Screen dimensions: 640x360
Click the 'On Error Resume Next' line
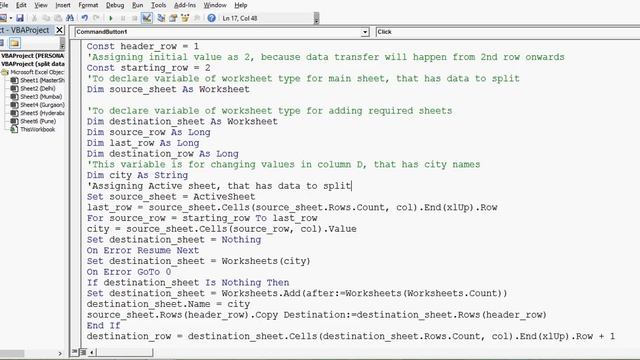142,250
